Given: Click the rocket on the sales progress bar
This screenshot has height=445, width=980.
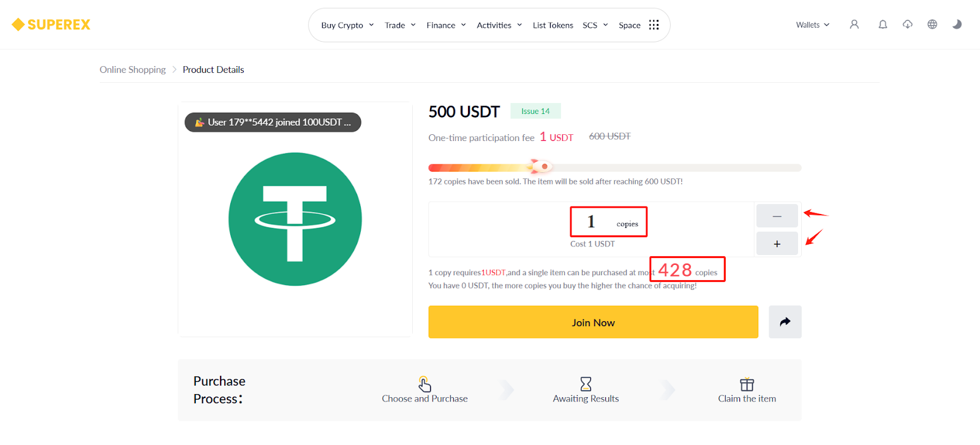Looking at the screenshot, I should 540,166.
